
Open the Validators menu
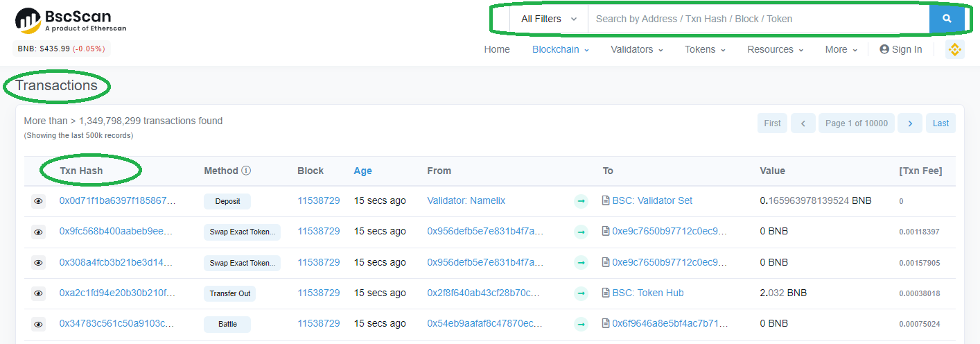tap(636, 49)
